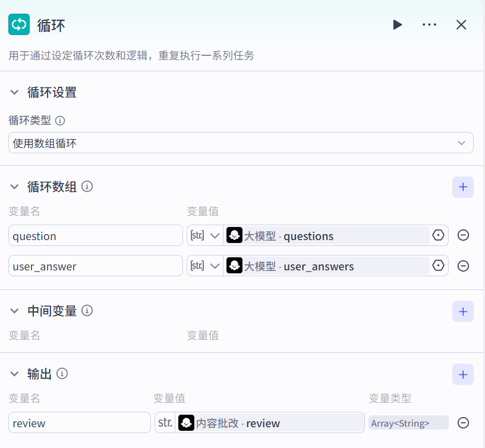The height and width of the screenshot is (448, 485).
Task: Delete the review output row
Action: tap(463, 422)
